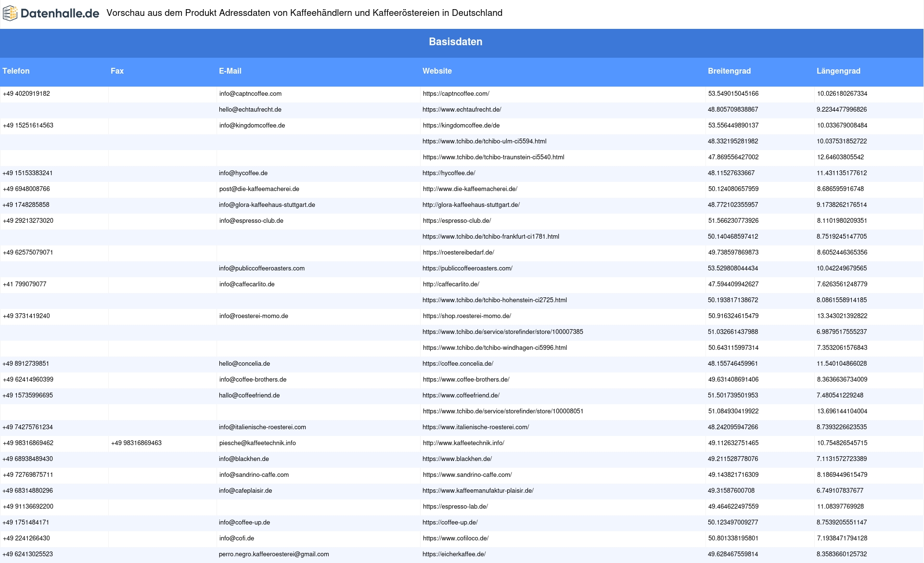Select the Website column header
The width and height of the screenshot is (924, 563).
[x=437, y=71]
